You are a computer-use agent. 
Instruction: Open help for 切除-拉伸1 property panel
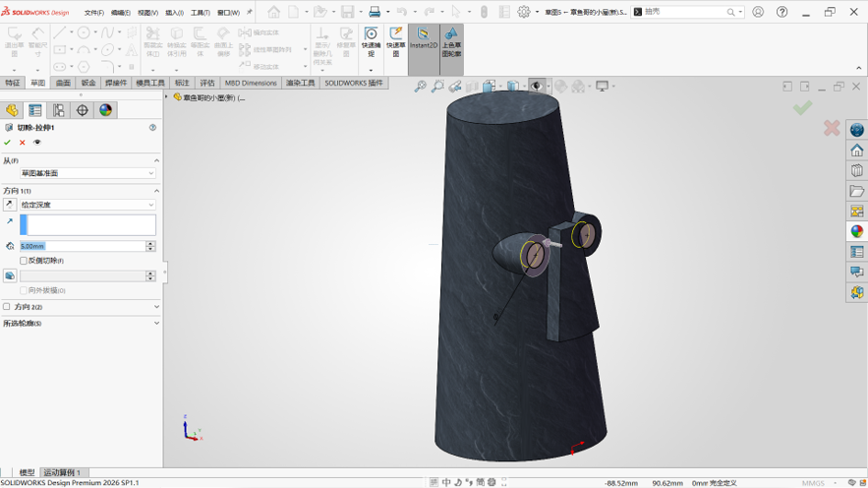[x=152, y=127]
